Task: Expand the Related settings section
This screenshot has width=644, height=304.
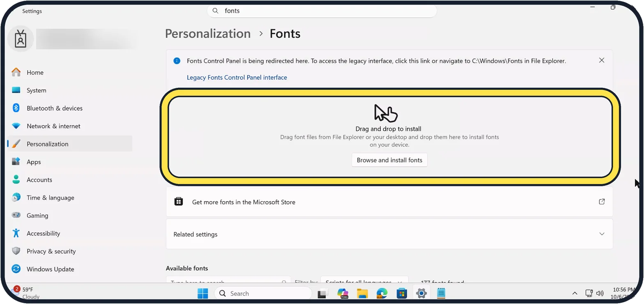Action: coord(389,234)
